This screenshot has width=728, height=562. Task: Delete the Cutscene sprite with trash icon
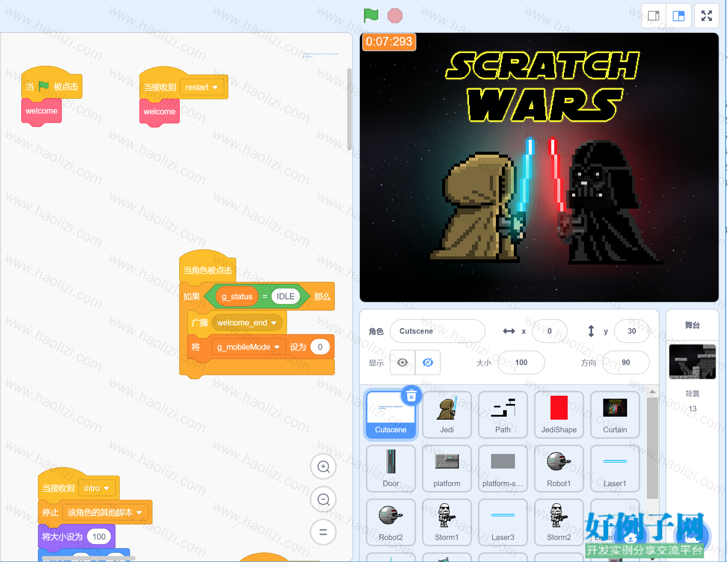click(411, 395)
